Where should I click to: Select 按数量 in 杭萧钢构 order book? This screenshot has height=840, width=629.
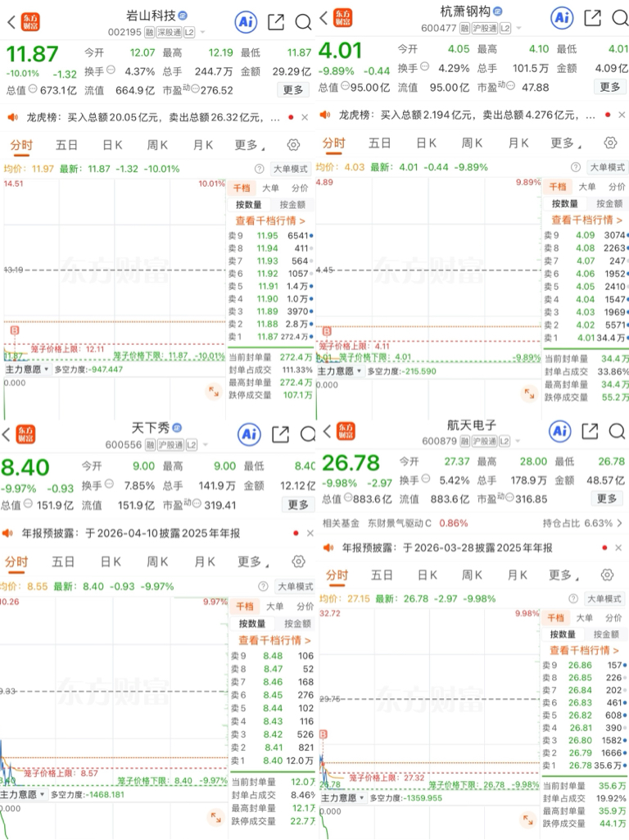(564, 203)
